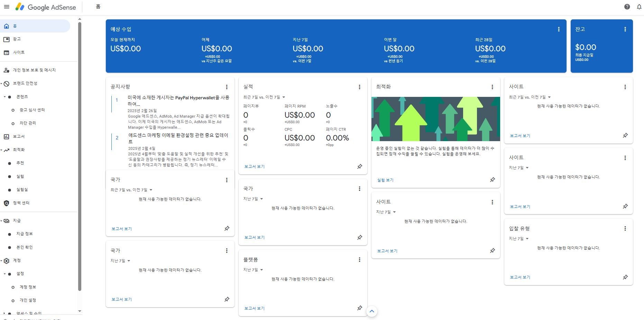
Task: Click the sidebar vertical scrollbar
Action: coord(80,156)
